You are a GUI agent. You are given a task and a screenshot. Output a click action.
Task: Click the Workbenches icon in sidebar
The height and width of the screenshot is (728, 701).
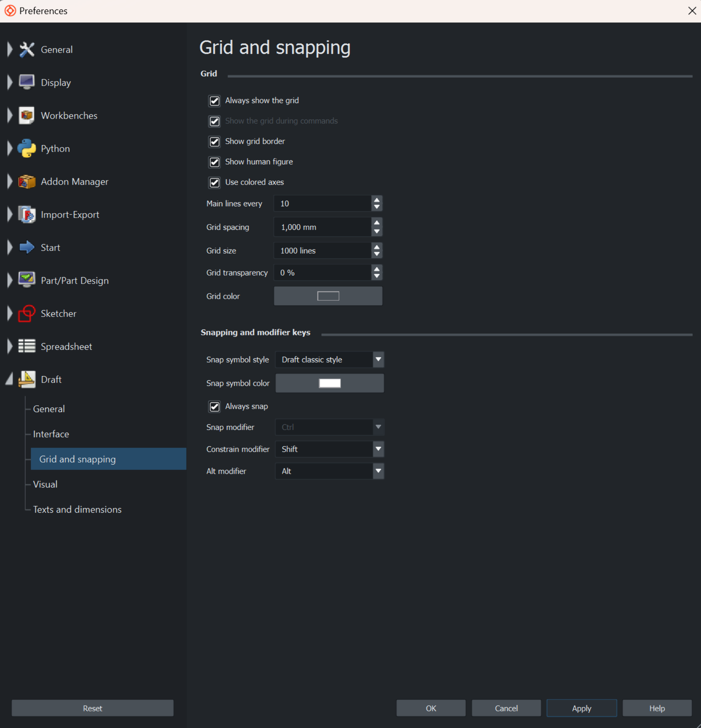[x=27, y=116]
